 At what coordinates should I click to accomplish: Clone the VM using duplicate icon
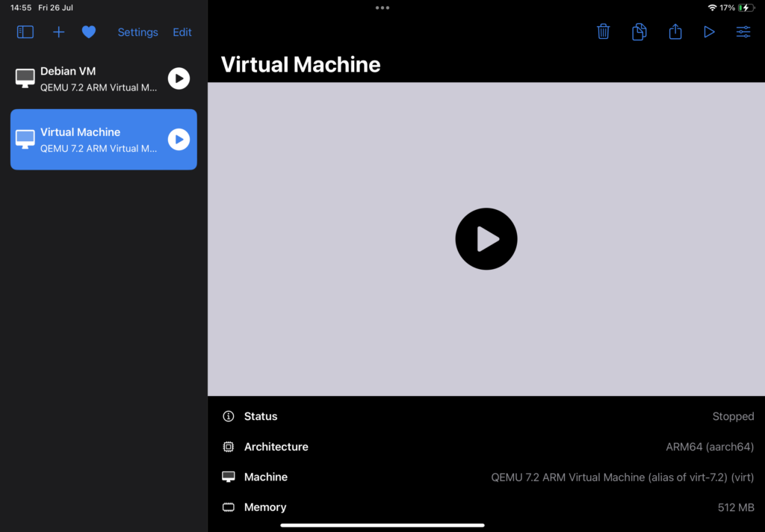click(639, 31)
